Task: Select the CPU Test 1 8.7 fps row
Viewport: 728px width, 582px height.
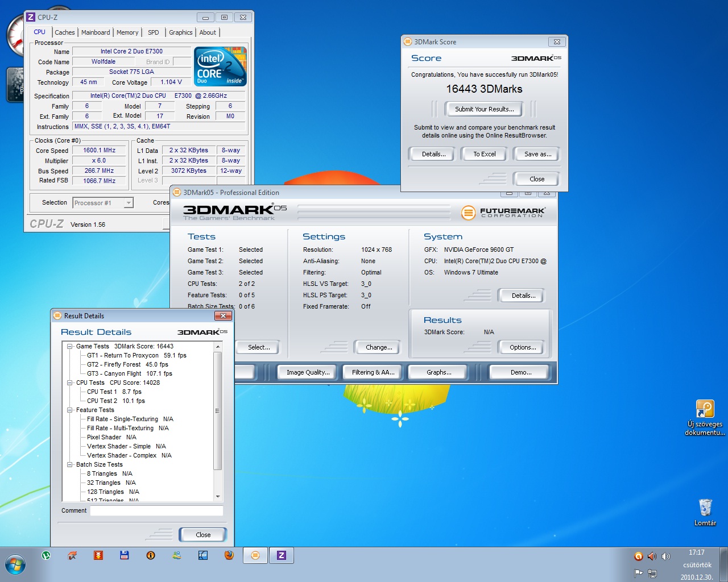Action: click(114, 392)
